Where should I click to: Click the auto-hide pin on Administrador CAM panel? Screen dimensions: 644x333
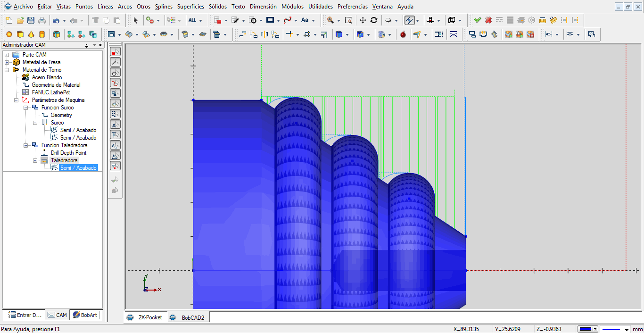[86, 45]
